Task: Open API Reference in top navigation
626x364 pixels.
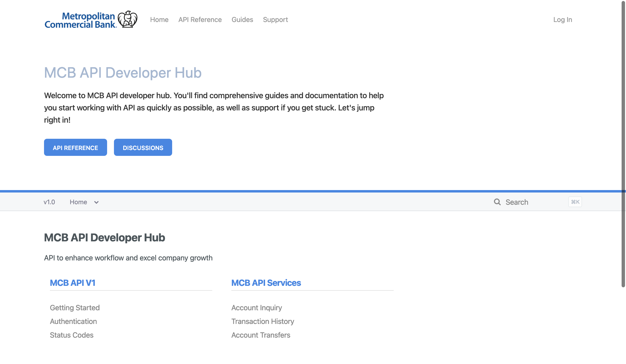Action: (x=200, y=20)
